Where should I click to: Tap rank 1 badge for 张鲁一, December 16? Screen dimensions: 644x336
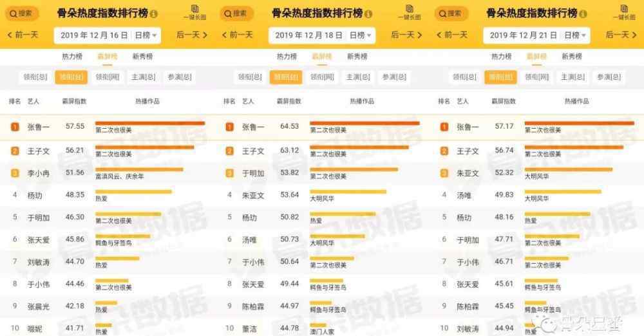(x=15, y=127)
